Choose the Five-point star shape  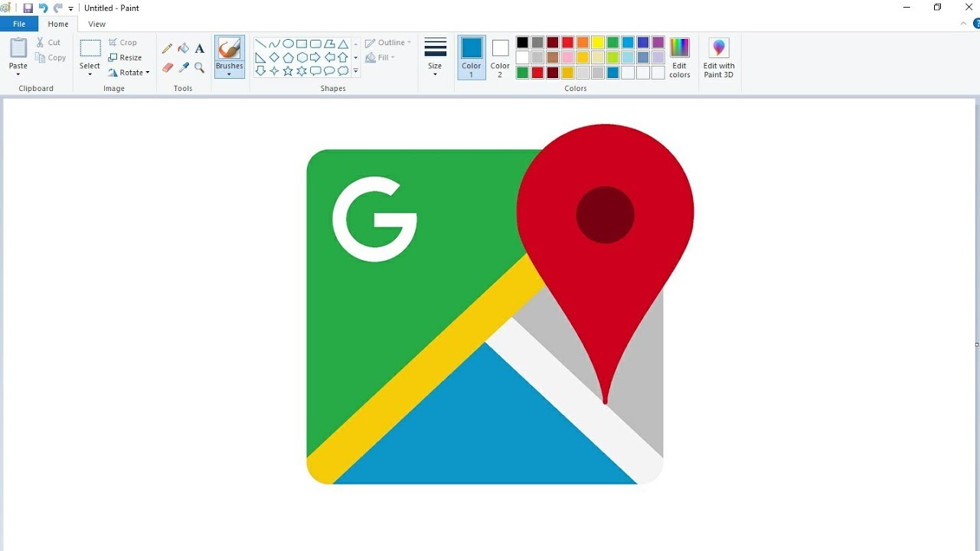tap(288, 71)
